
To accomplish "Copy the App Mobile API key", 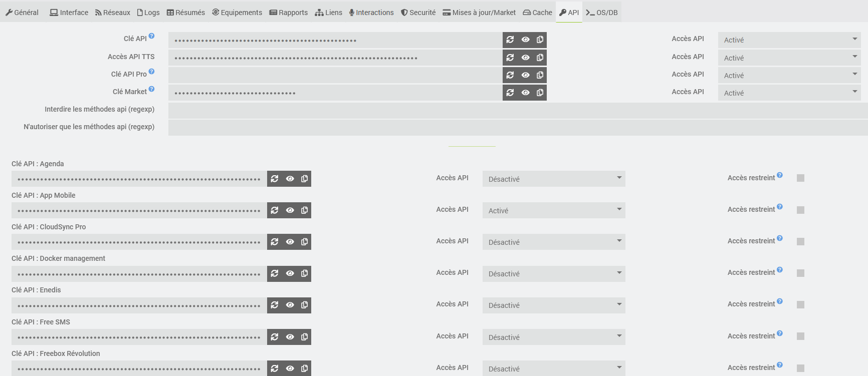I will (x=304, y=210).
